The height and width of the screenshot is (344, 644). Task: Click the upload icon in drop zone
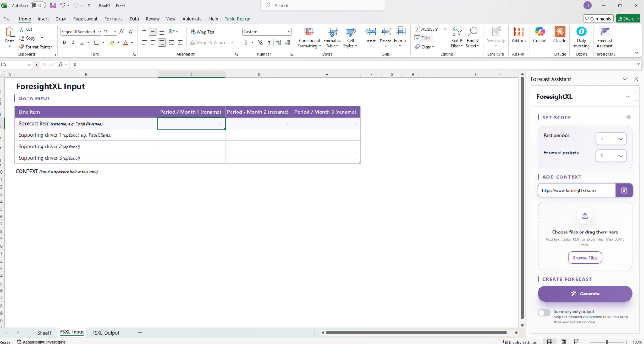pos(585,216)
